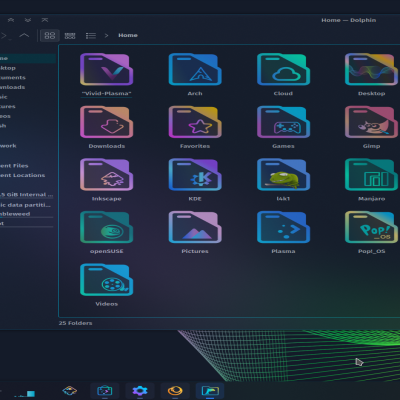Select the "GiB Internal ..." drive in sidebar
This screenshot has height=400, width=400.
pyautogui.click(x=28, y=195)
